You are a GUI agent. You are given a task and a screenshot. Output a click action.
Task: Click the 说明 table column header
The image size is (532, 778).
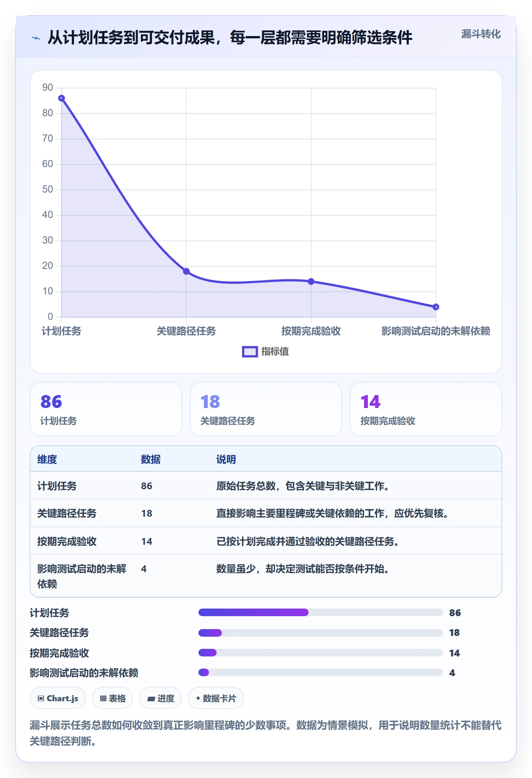click(226, 459)
